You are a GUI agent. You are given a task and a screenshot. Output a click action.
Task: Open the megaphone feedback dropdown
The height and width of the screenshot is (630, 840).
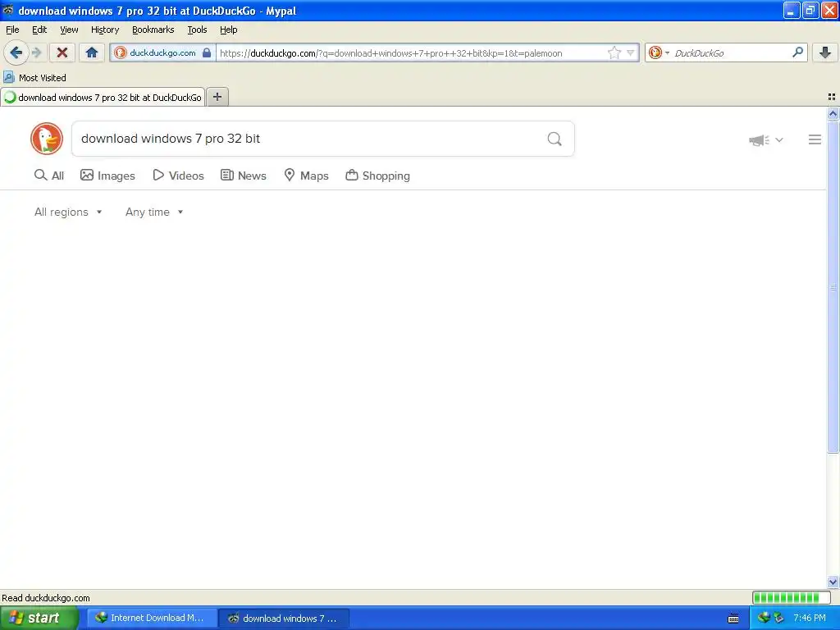766,139
